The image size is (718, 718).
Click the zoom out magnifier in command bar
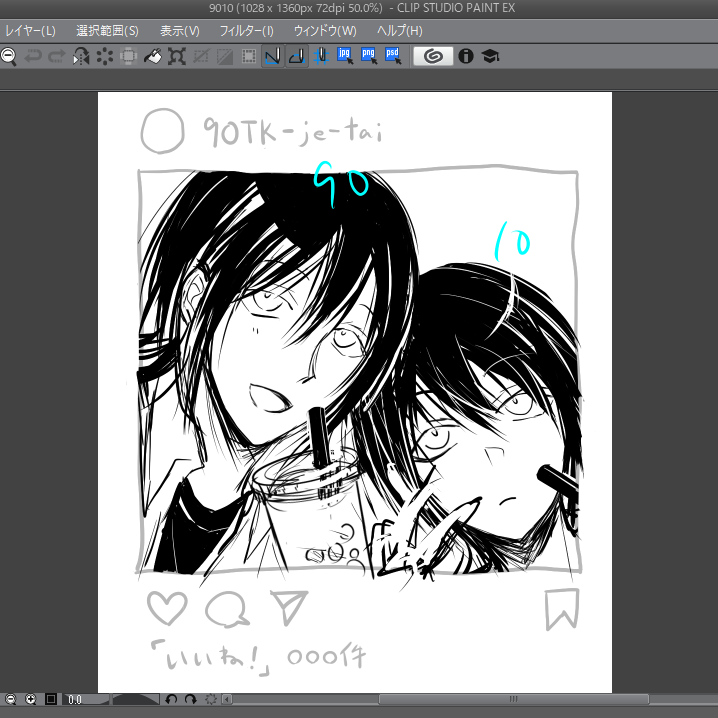point(8,57)
